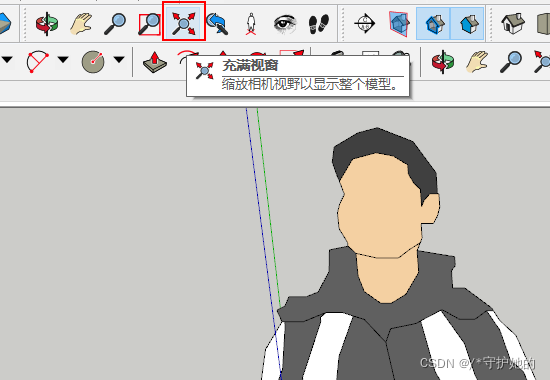The width and height of the screenshot is (550, 380).
Task: Return to the Previous view
Action: (217, 24)
